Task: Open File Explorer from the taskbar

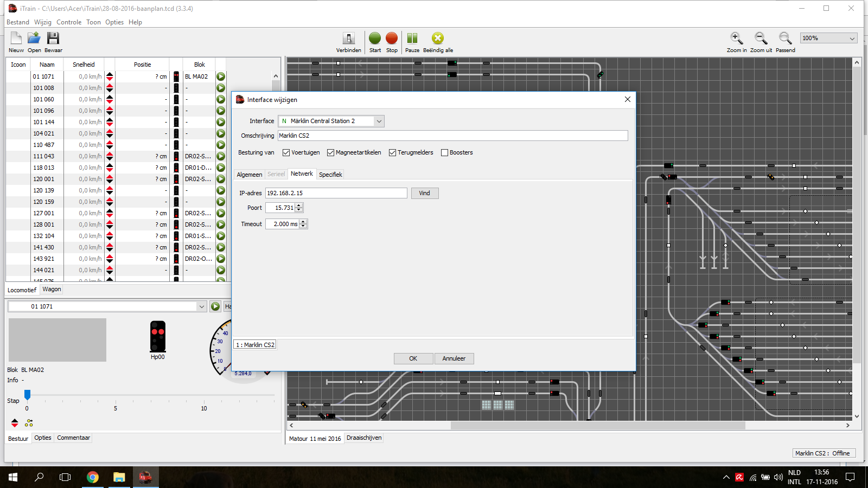Action: [119, 477]
